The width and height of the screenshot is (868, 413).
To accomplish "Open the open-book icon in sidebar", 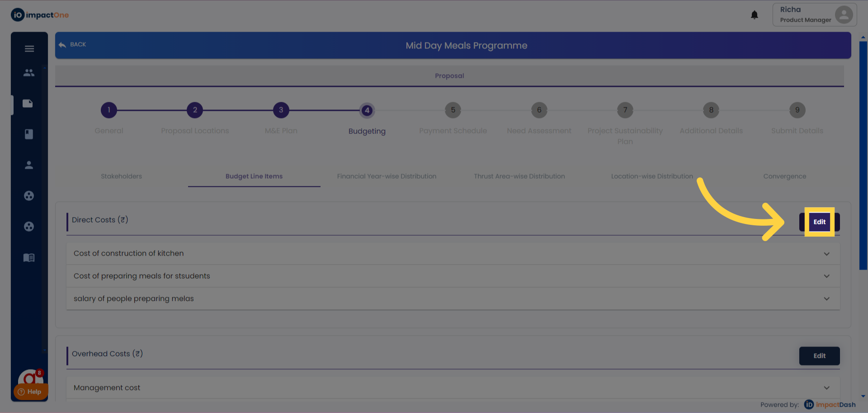I will click(29, 257).
